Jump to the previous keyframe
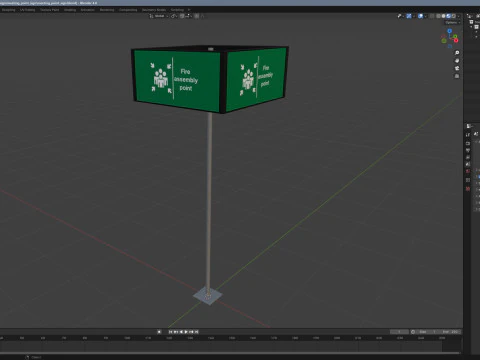480x360 pixels. (x=176, y=332)
